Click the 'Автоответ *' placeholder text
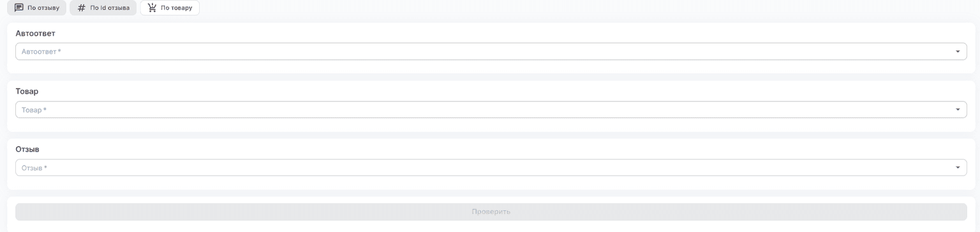The height and width of the screenshot is (232, 980). [x=41, y=52]
